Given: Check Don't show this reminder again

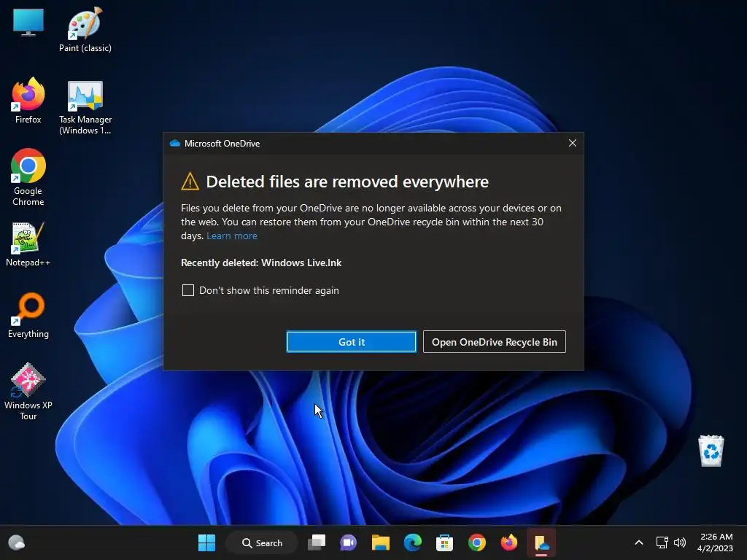Looking at the screenshot, I should pyautogui.click(x=188, y=290).
